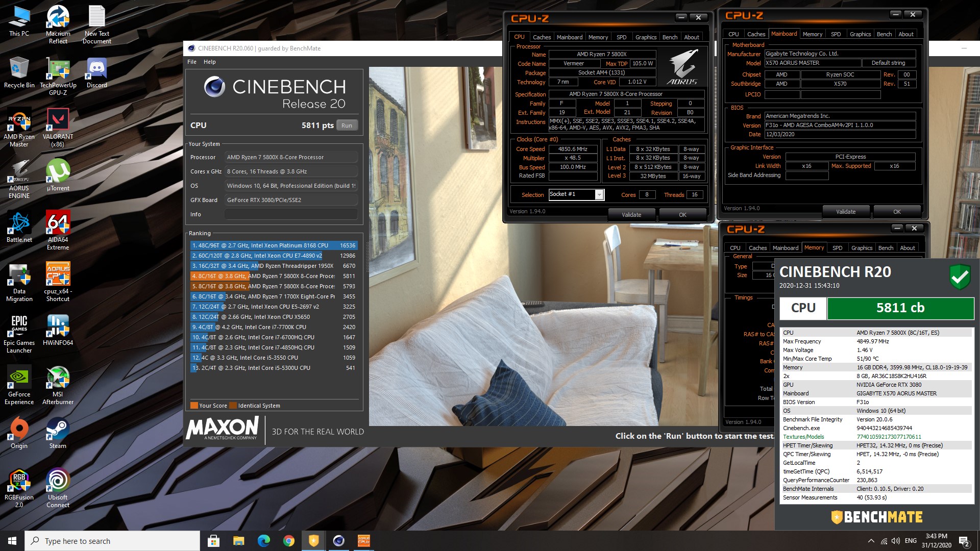Screen dimensions: 980x551
Task: Launch Google Chrome from taskbar
Action: [x=288, y=541]
